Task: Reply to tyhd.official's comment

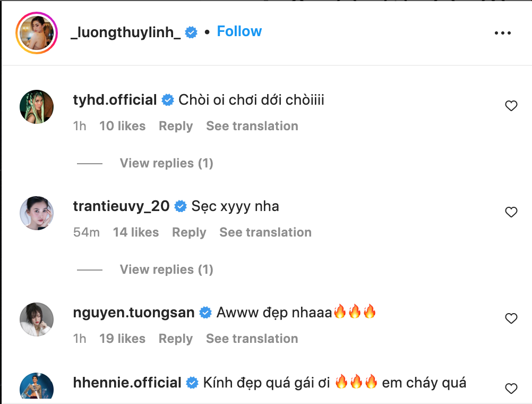Action: 175,126
